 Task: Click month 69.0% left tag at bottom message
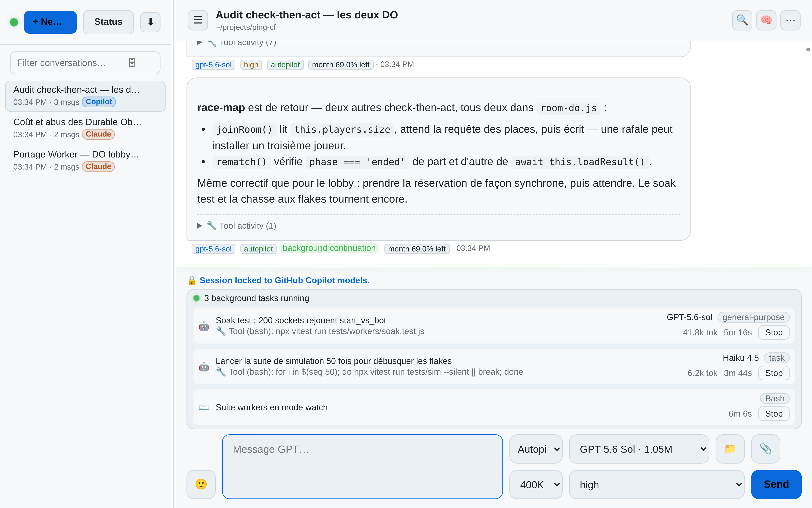tap(417, 249)
